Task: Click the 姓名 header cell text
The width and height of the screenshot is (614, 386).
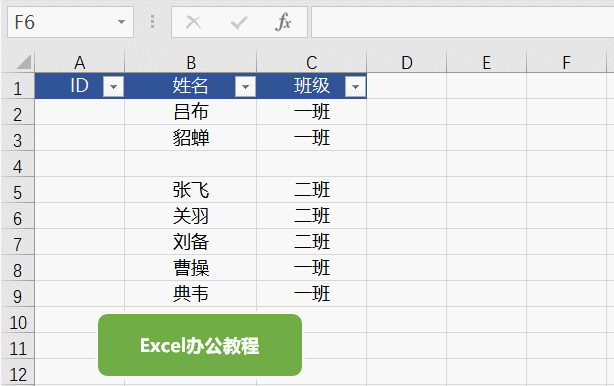Action: (190, 85)
